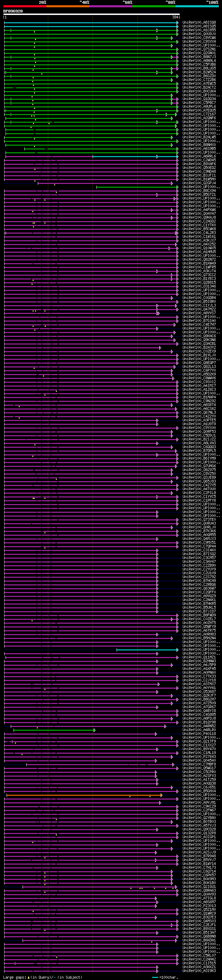Screen dimensions: 222x980
Task: Select the UniRef100_A0YV41 label
Action: coord(199,688)
